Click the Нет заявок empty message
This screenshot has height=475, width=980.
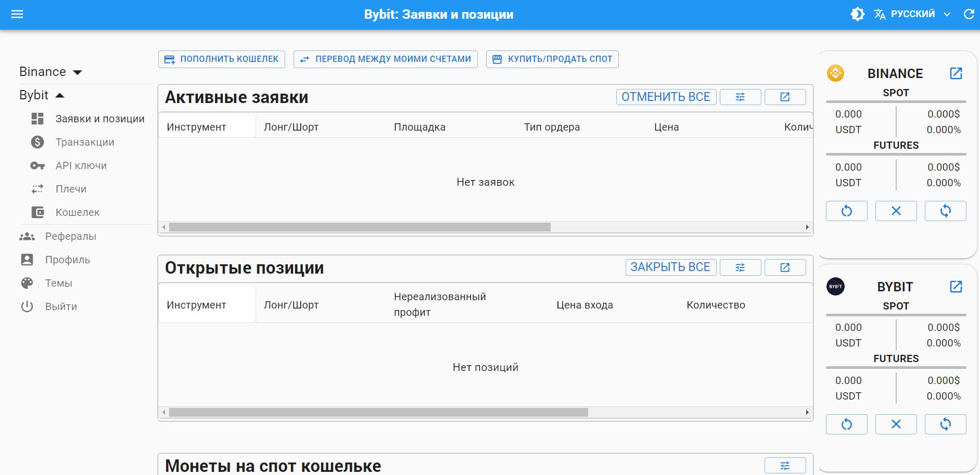[x=486, y=182]
